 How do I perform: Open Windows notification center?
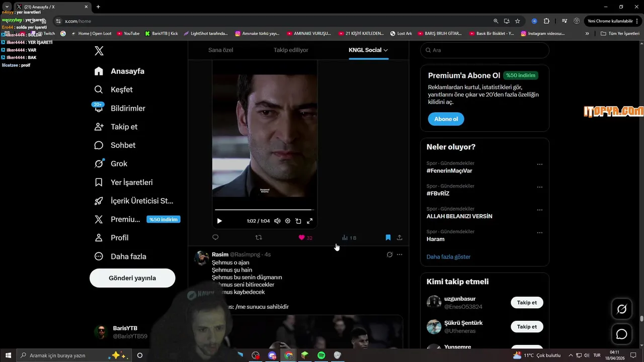tap(633, 355)
